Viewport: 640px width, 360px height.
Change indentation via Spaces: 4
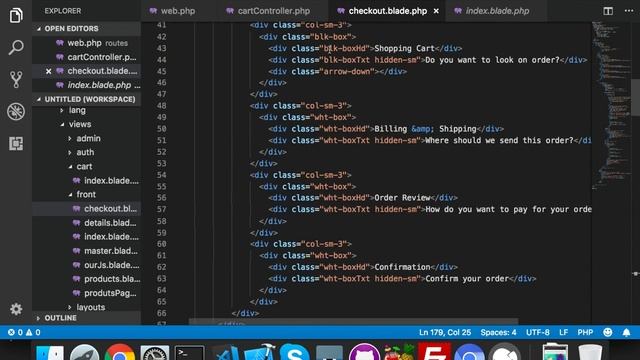pos(498,332)
